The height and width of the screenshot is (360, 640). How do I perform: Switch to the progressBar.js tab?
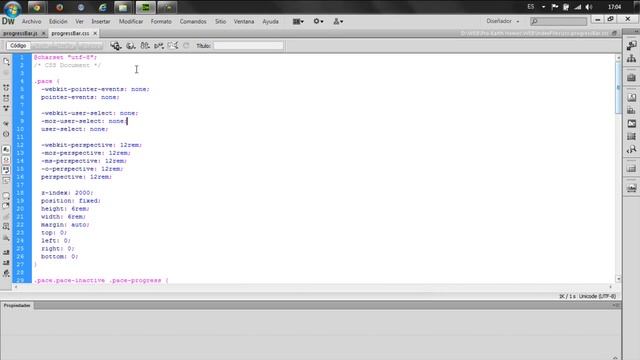[x=20, y=33]
